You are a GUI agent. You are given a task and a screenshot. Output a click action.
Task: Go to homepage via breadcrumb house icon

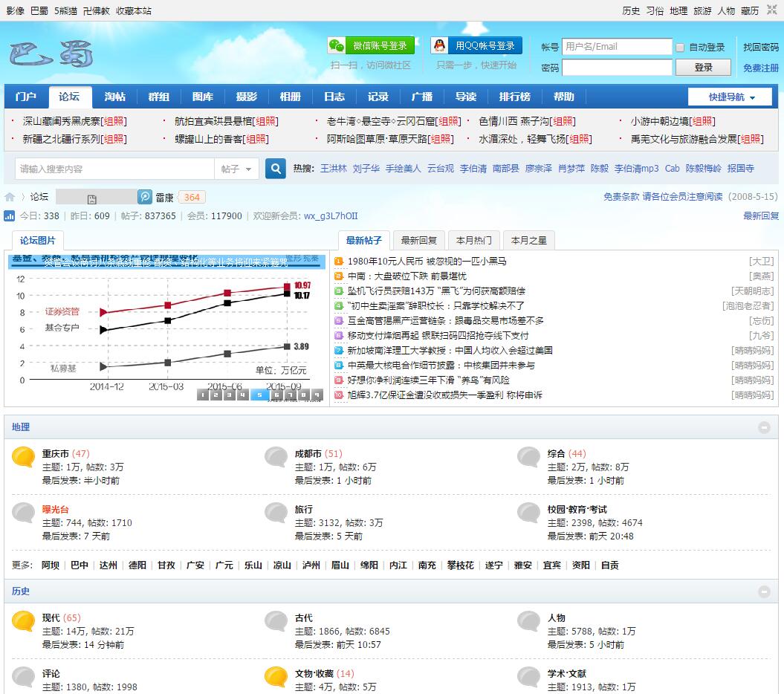tap(10, 197)
